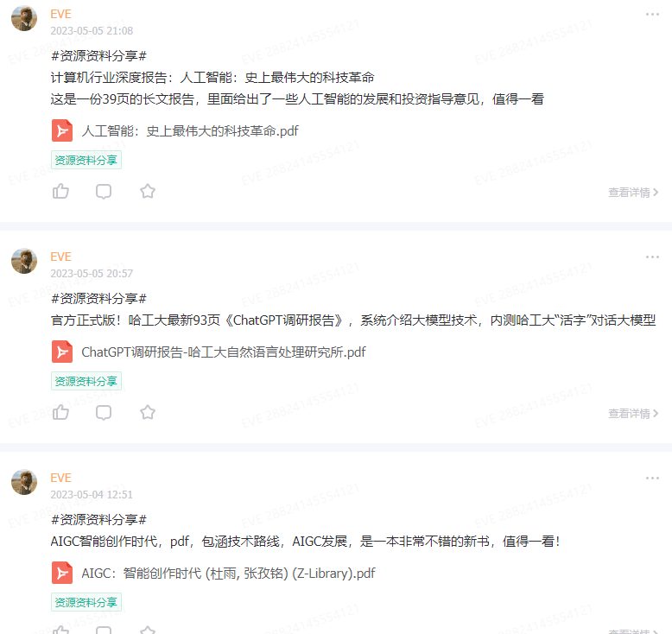
Task: Select 资源资料分享 tag under first post
Action: click(86, 160)
